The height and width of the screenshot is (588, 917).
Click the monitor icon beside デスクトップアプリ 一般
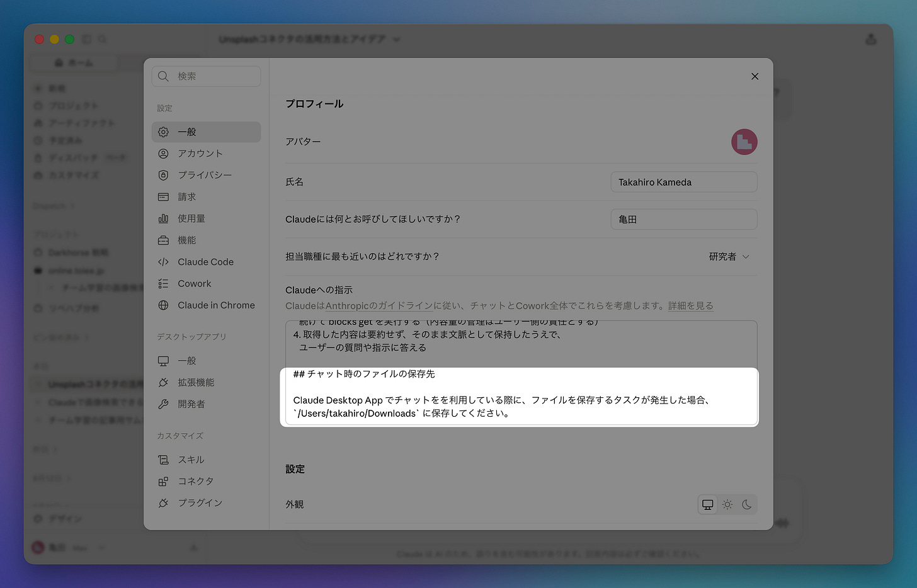coord(163,361)
